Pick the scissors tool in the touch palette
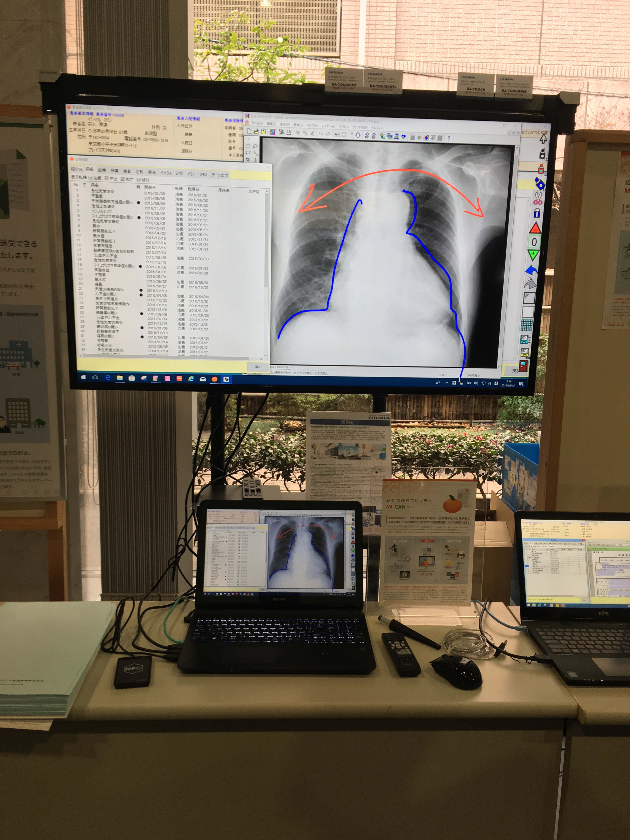Image resolution: width=630 pixels, height=840 pixels. 537,198
